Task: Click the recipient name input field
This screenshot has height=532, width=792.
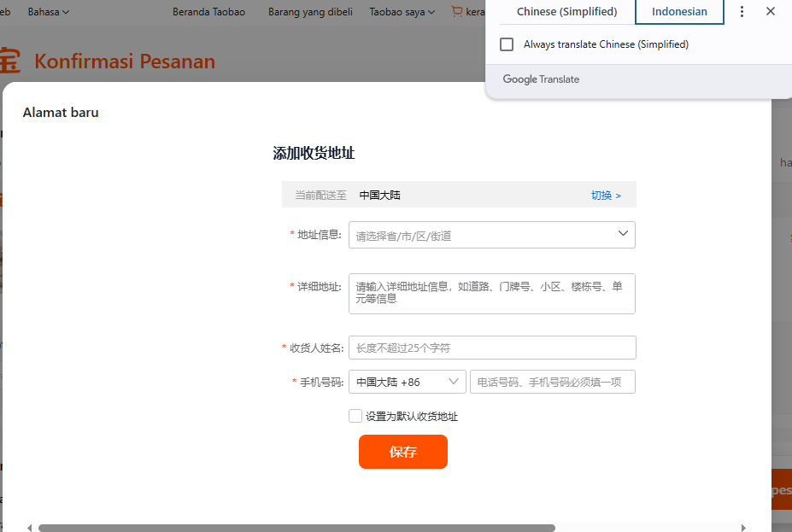Action: pos(491,348)
